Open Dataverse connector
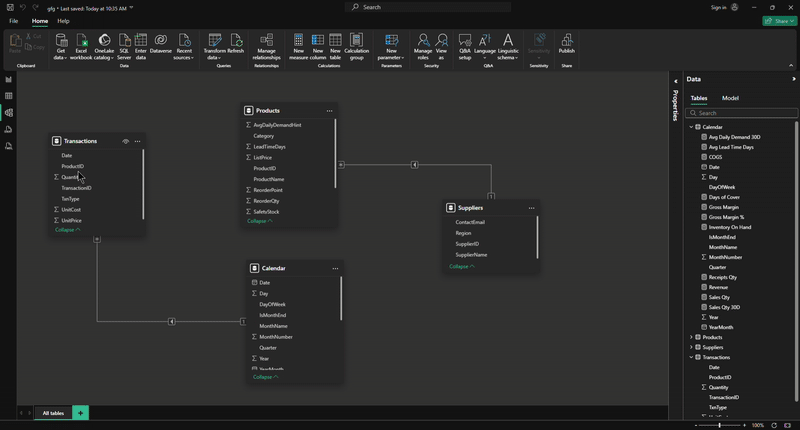Image resolution: width=800 pixels, height=430 pixels. pyautogui.click(x=161, y=46)
